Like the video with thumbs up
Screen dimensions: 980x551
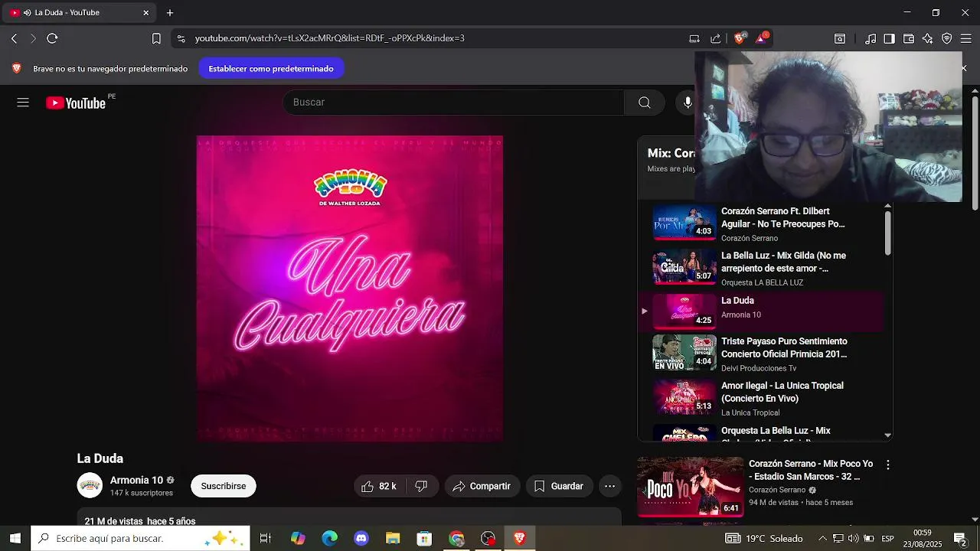[x=378, y=486]
